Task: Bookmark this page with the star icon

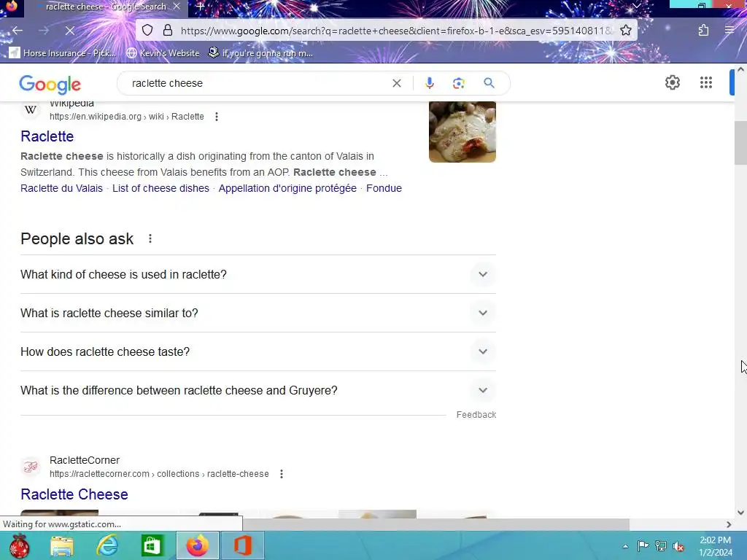Action: 625,31
